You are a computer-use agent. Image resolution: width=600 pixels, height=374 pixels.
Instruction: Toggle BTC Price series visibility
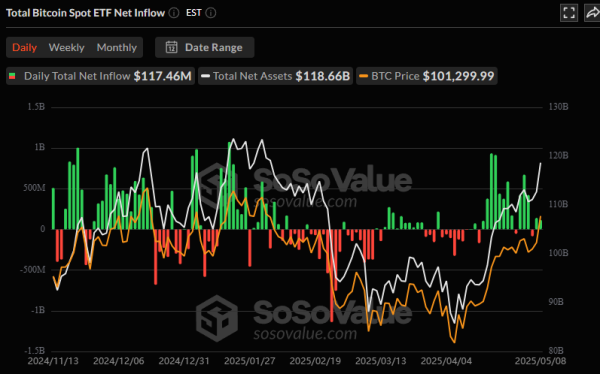tap(427, 76)
